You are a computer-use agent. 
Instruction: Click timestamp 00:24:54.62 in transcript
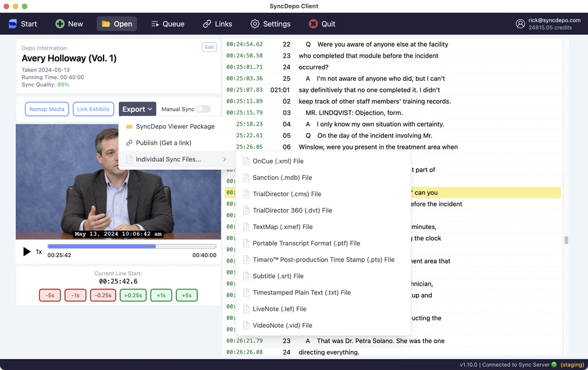click(244, 44)
